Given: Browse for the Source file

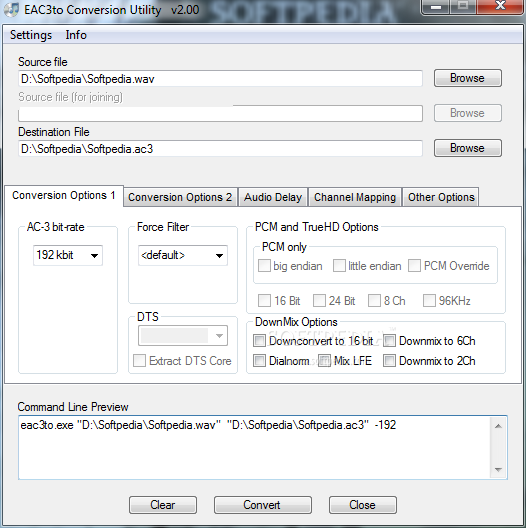Looking at the screenshot, I should point(467,78).
